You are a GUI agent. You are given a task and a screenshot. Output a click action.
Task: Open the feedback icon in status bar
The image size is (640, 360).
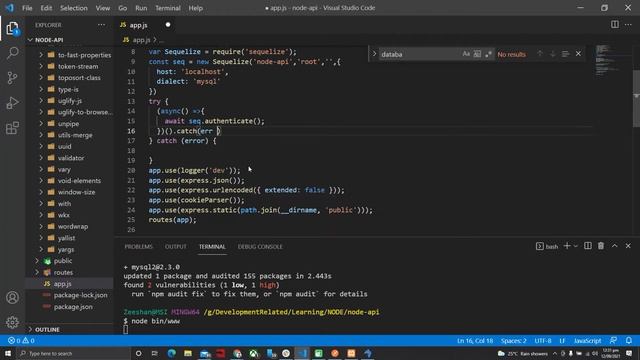tap(613, 340)
